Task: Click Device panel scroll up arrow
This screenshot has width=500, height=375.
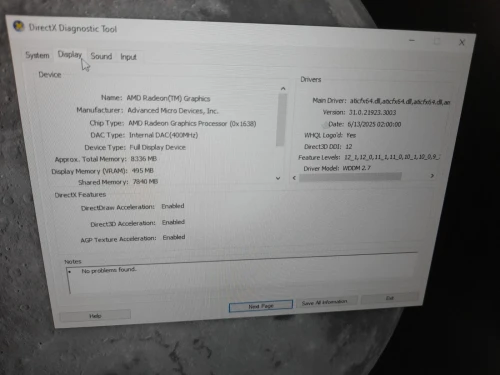Action: (283, 89)
